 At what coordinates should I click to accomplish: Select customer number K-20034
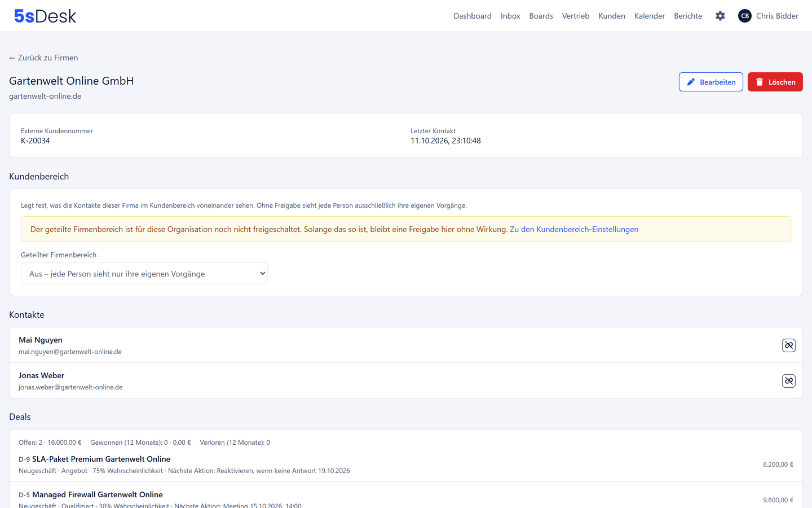point(36,141)
